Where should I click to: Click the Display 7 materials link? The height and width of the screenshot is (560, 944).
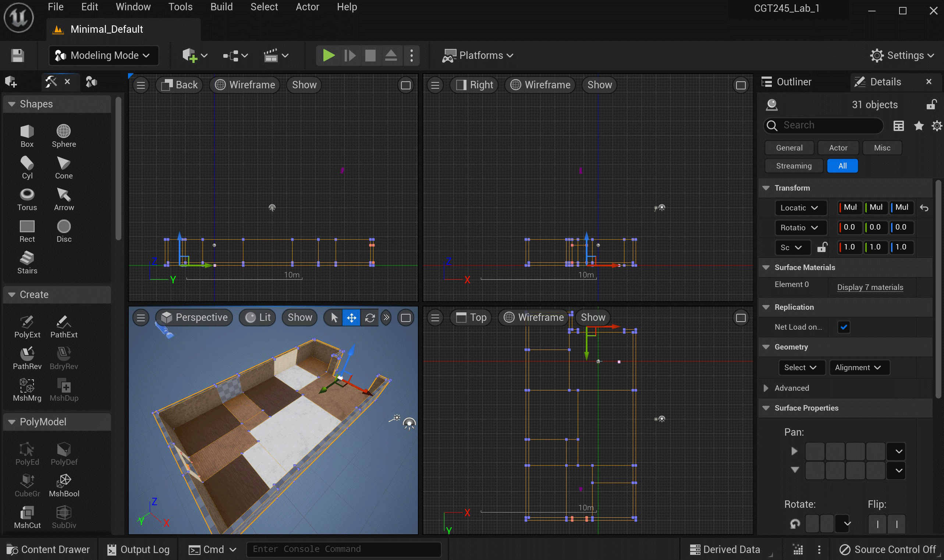point(870,287)
